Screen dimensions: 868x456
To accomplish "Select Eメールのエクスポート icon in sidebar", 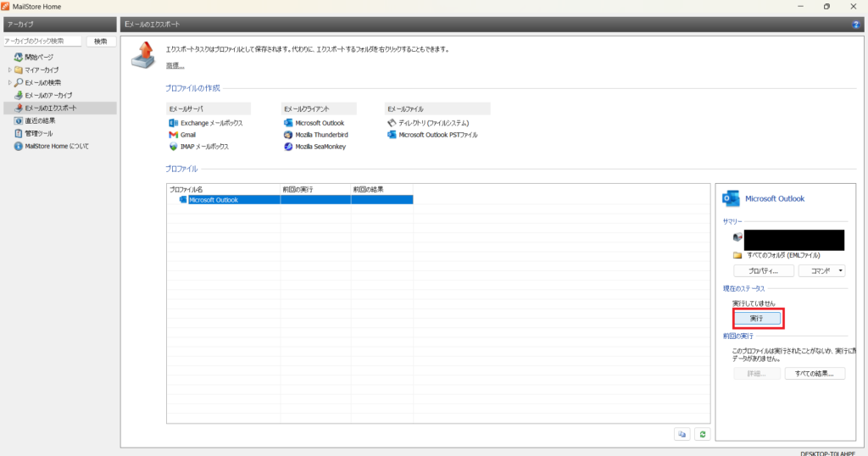I will [x=19, y=108].
